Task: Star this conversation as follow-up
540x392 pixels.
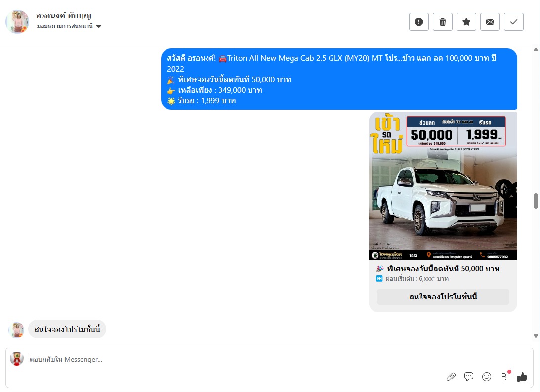Action: [x=466, y=22]
